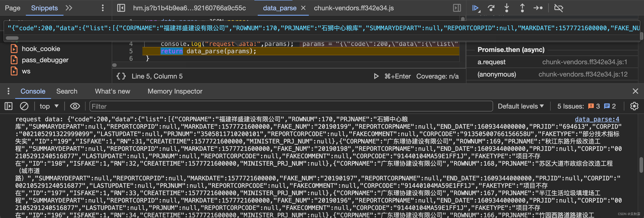Click the hook_cookie snippet file icon
Screen dimensions: 644x218
[x=14, y=49]
